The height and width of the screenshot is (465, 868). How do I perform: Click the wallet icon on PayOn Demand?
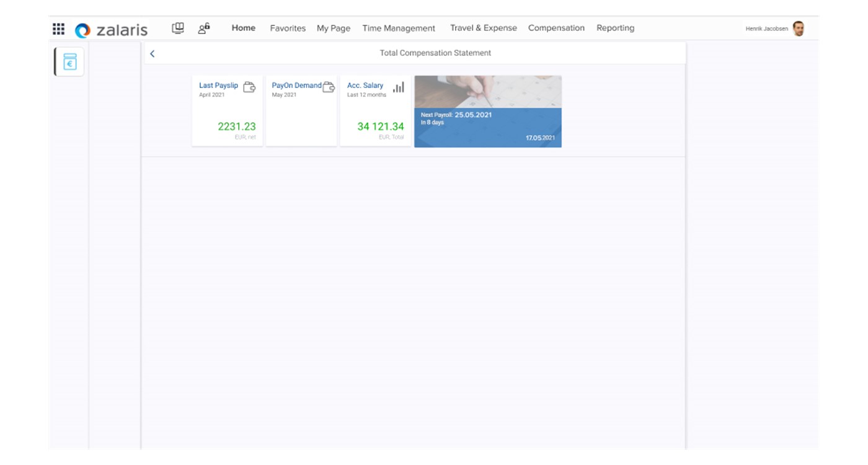tap(329, 87)
